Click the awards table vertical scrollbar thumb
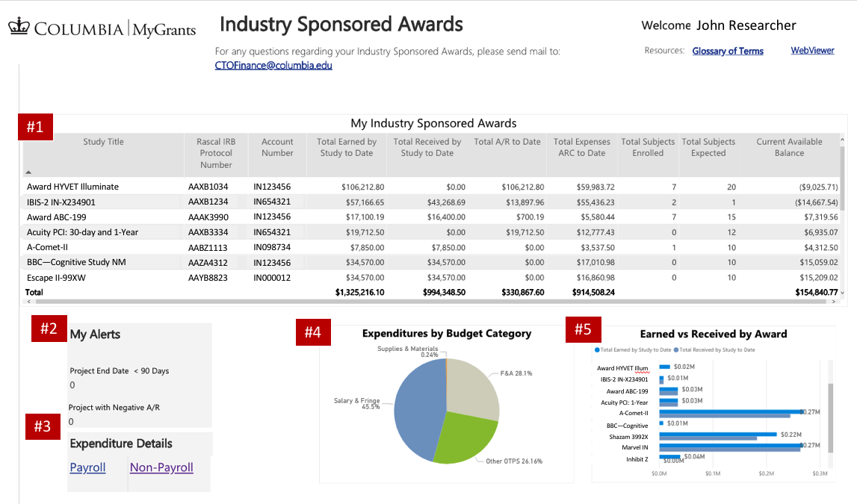Viewport: 857px width, 504px height. 842,178
